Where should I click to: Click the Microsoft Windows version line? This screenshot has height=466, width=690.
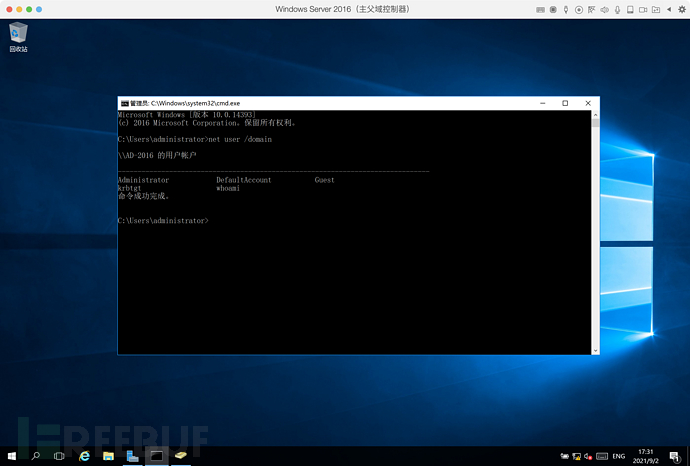coord(187,115)
